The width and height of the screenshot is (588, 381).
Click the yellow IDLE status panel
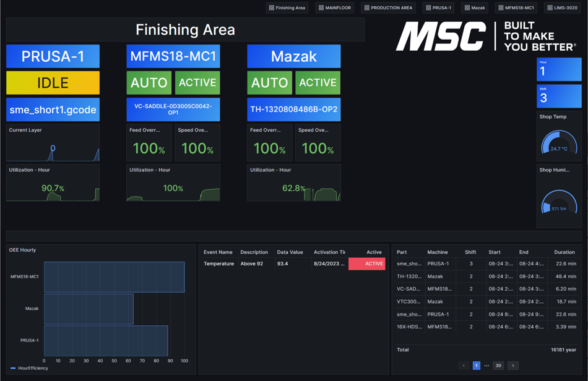click(53, 83)
